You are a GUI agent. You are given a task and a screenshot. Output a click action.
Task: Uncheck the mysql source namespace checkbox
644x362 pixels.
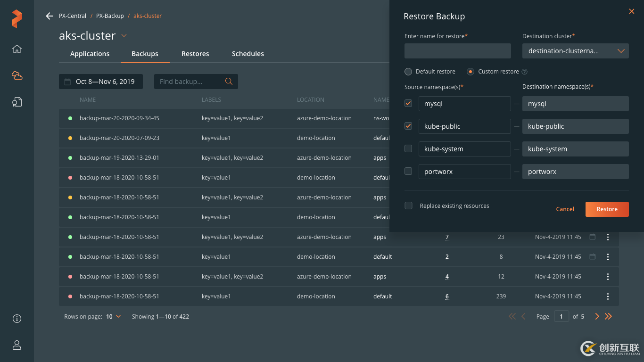pyautogui.click(x=408, y=103)
